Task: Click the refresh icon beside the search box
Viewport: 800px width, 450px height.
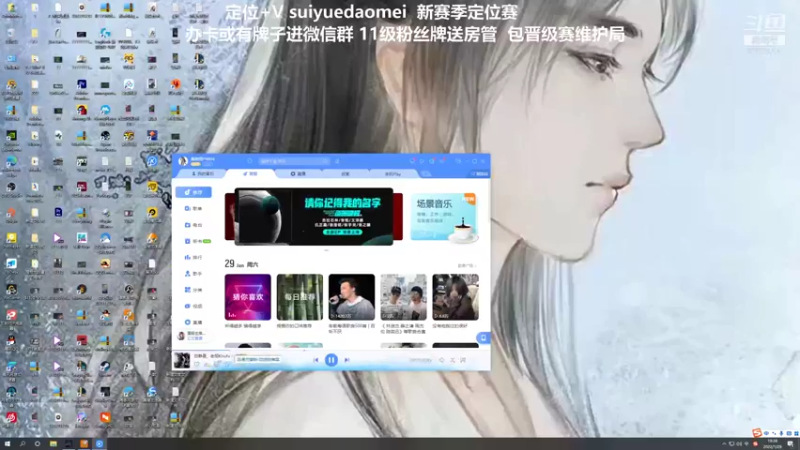Action: pyautogui.click(x=249, y=161)
